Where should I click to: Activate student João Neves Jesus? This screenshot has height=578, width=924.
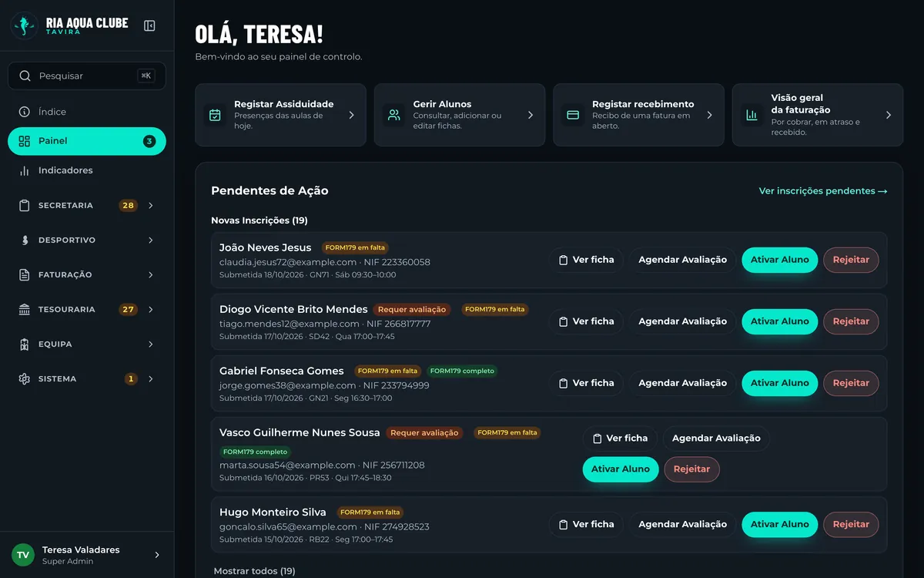[779, 260]
